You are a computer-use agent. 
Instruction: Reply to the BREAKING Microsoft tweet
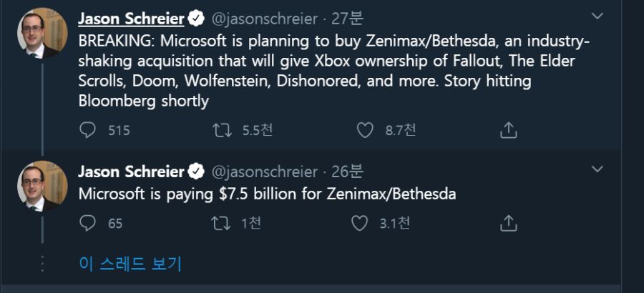87,131
